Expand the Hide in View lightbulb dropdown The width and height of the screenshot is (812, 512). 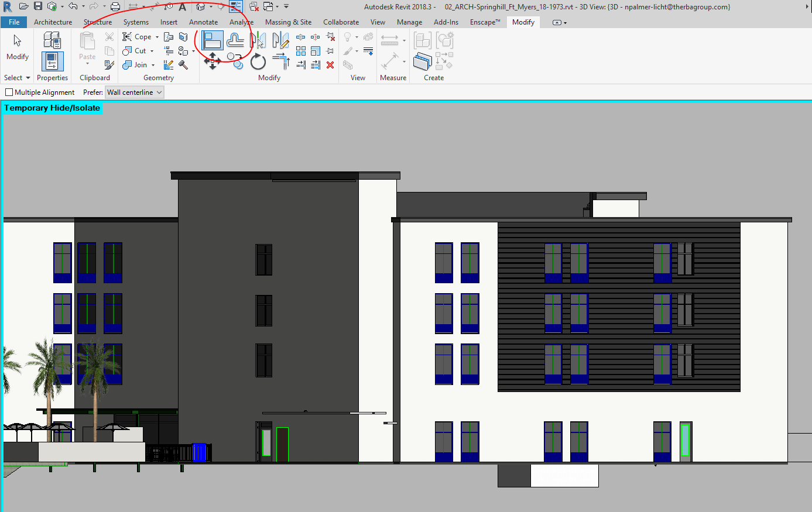pos(357,37)
